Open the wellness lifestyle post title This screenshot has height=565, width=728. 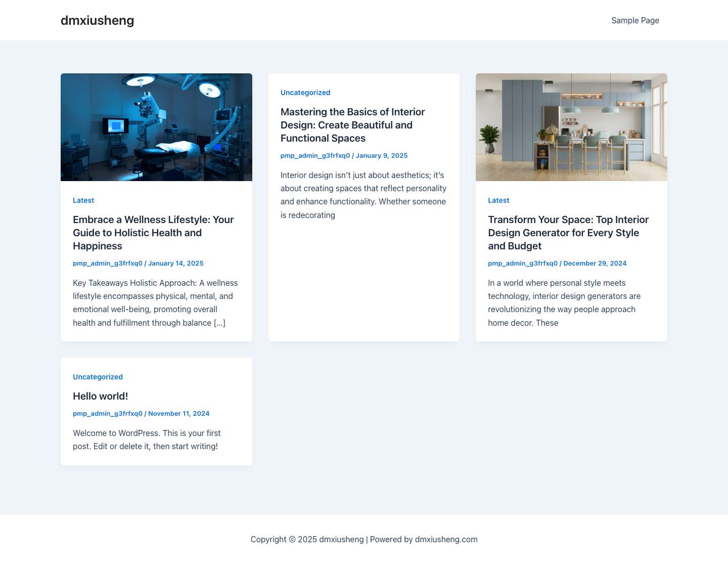(153, 233)
